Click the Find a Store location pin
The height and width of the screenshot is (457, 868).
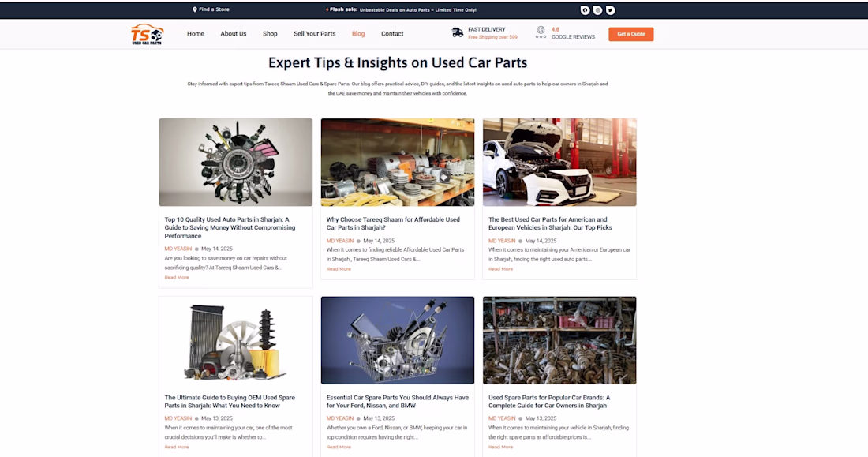click(195, 9)
